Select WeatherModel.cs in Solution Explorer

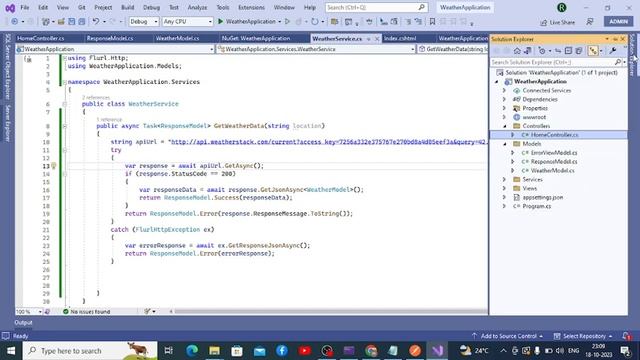click(552, 171)
